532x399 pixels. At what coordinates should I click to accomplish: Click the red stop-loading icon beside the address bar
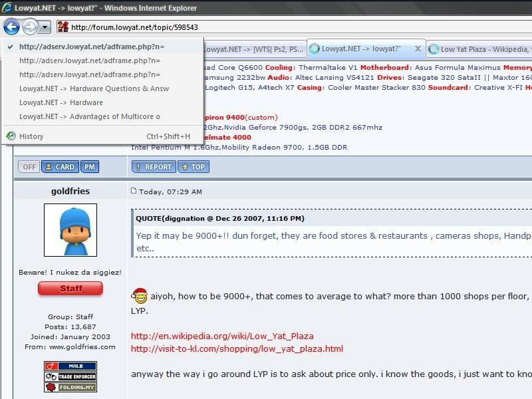63,26
